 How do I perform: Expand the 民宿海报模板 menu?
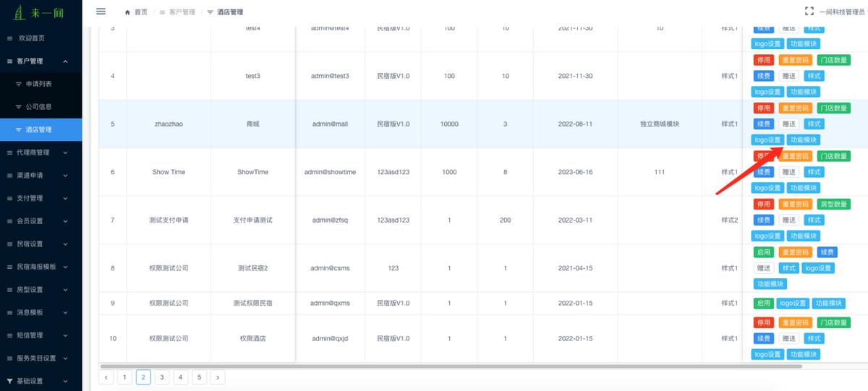41,267
